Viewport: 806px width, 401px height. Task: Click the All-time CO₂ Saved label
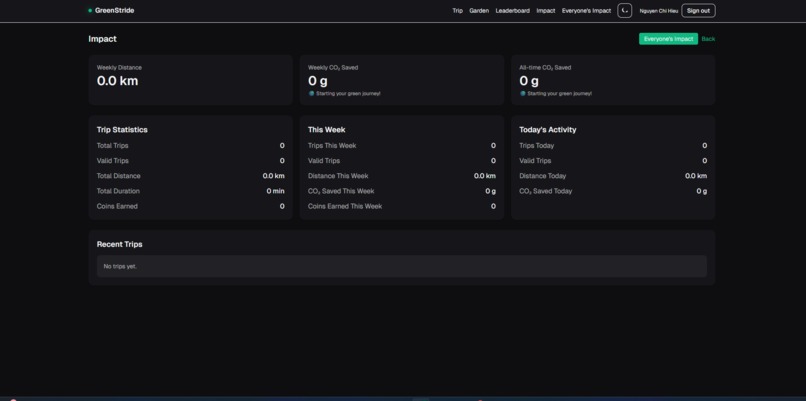[545, 67]
